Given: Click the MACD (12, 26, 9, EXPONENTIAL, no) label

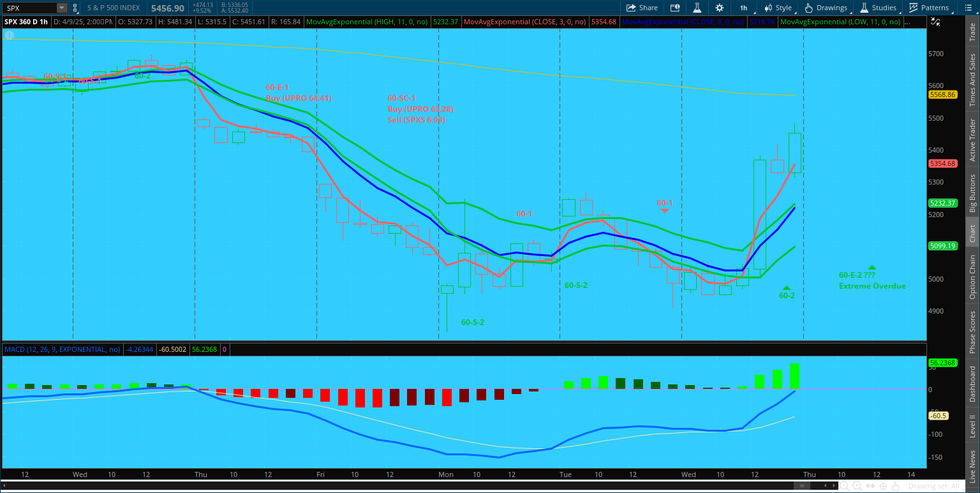Looking at the screenshot, I should coord(62,349).
